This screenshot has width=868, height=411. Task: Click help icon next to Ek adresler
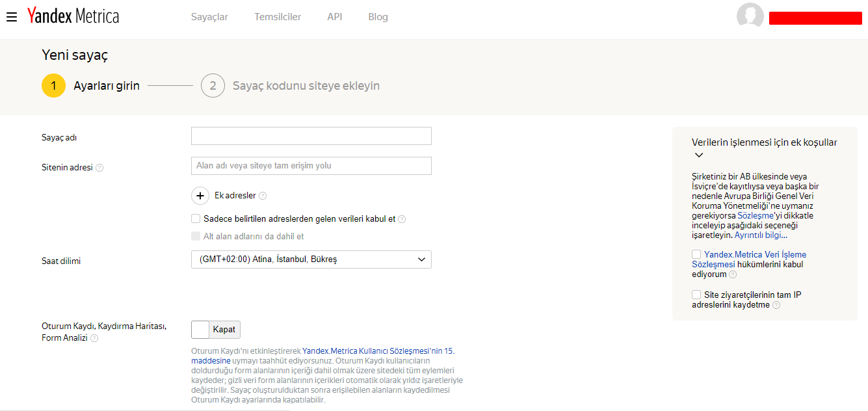(x=263, y=196)
